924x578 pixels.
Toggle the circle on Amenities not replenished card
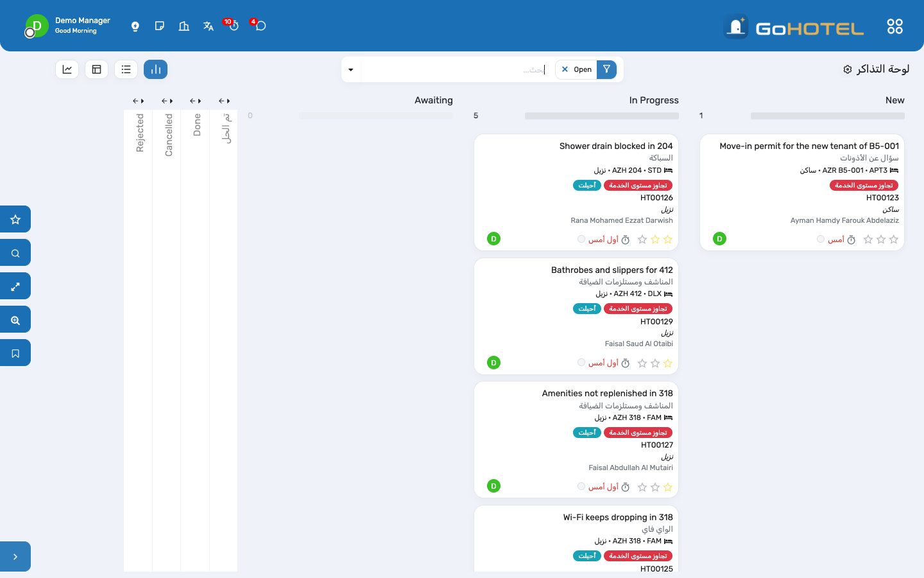click(x=581, y=486)
